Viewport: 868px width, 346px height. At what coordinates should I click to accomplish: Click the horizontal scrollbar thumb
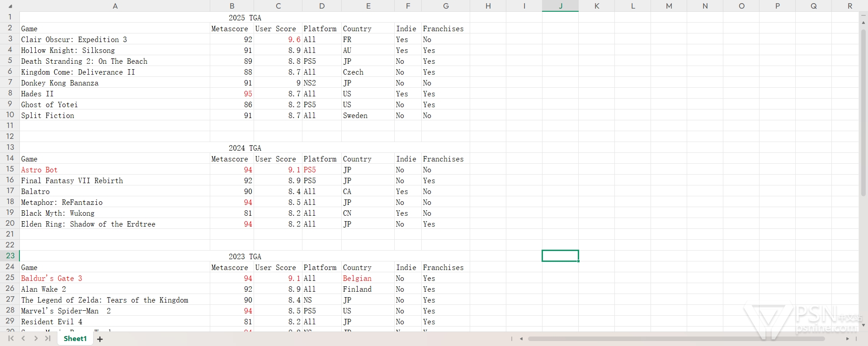(676, 339)
